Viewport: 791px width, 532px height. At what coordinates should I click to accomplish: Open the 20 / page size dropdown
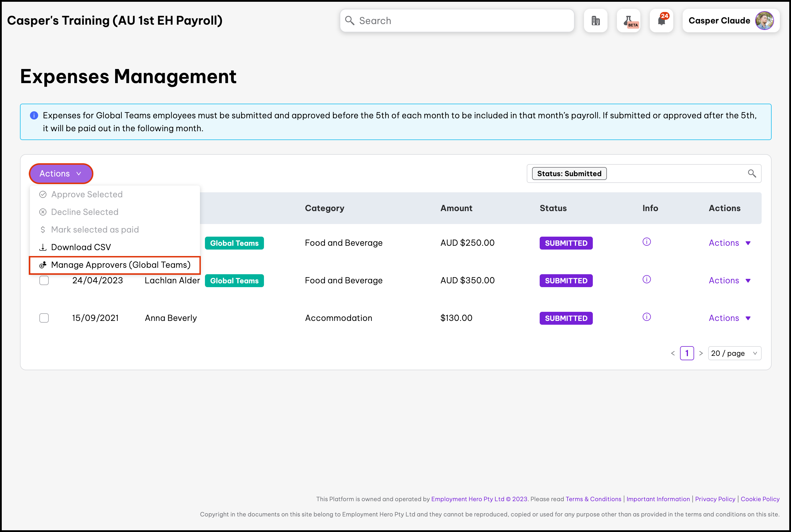coord(734,353)
